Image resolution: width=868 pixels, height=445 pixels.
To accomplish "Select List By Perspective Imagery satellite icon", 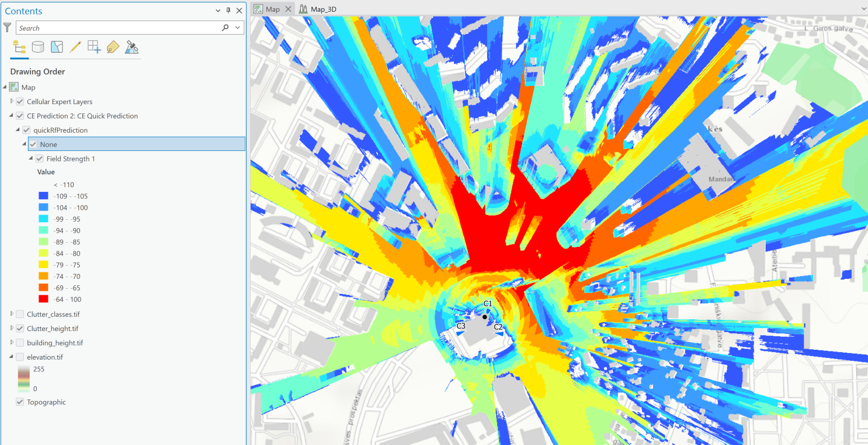I will click(132, 47).
